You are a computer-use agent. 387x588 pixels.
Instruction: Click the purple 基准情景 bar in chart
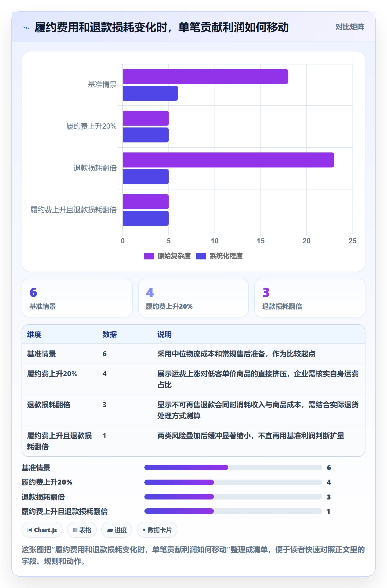tap(205, 77)
